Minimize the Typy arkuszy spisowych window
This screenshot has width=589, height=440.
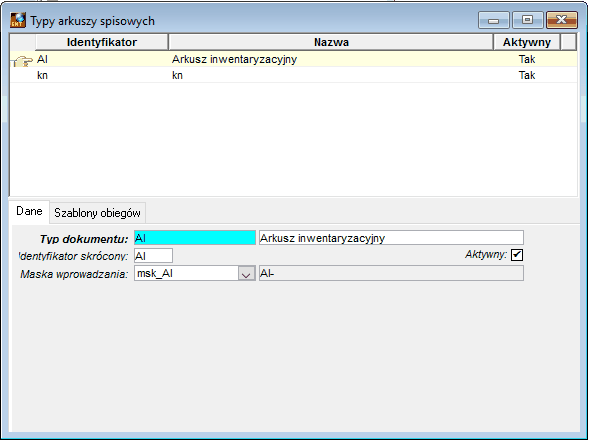coord(493,20)
